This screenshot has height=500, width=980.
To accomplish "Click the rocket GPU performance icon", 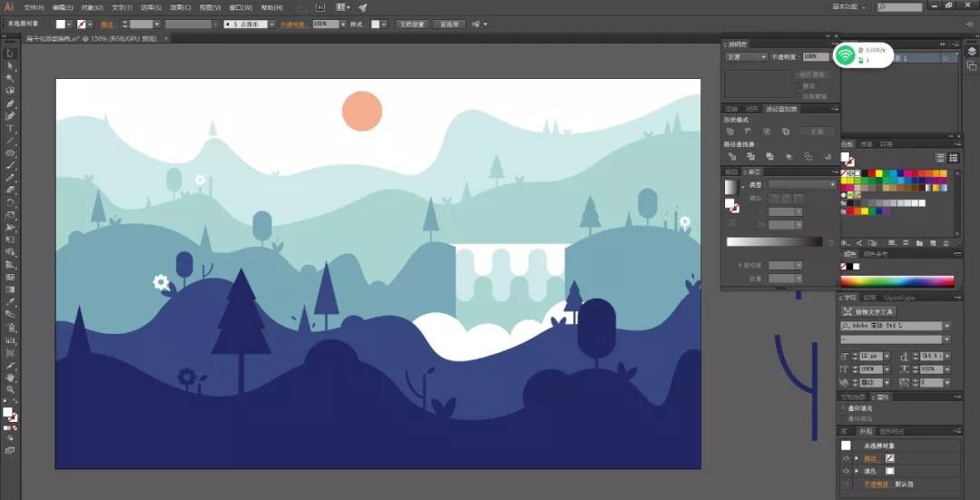I will point(363,7).
